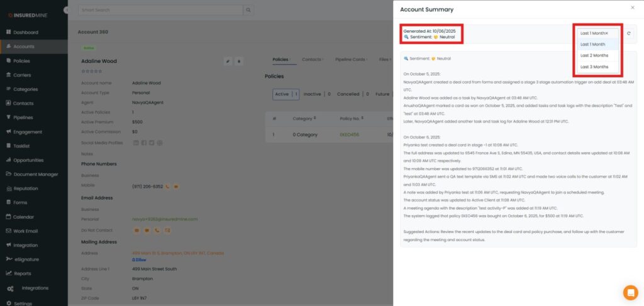Click the call icon next to mobile number
Screen dimensions: 644x306
[x=167, y=186]
